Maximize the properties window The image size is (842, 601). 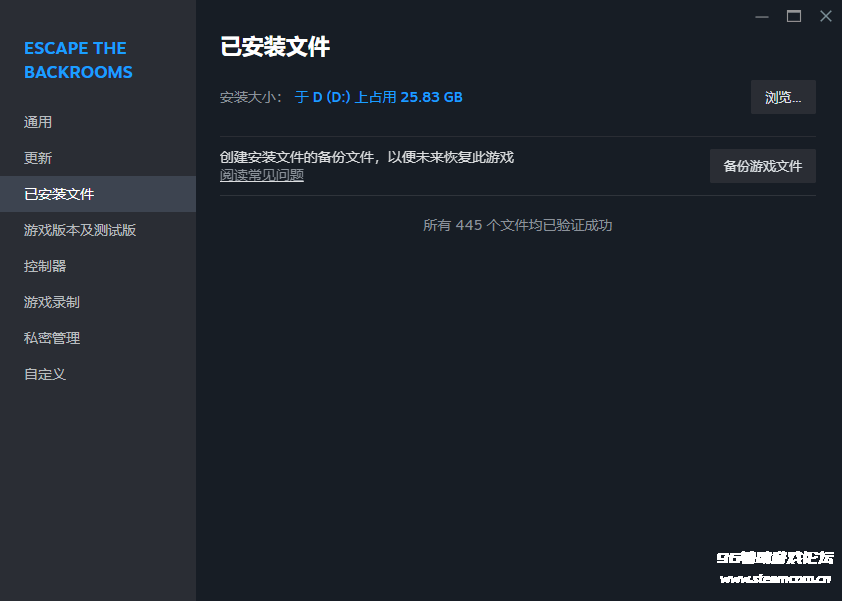794,17
